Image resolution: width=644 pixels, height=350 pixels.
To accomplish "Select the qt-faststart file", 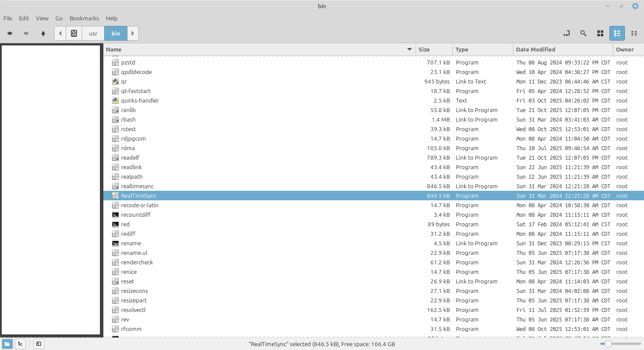I will tap(136, 91).
